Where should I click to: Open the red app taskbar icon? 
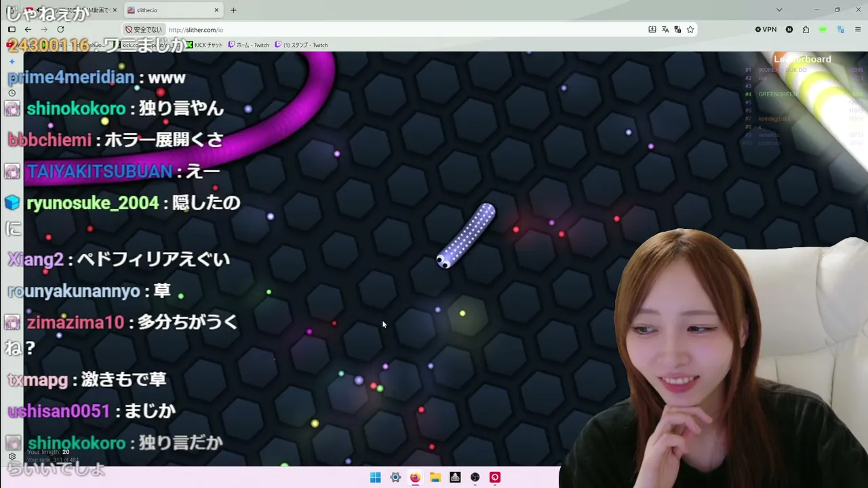click(495, 477)
